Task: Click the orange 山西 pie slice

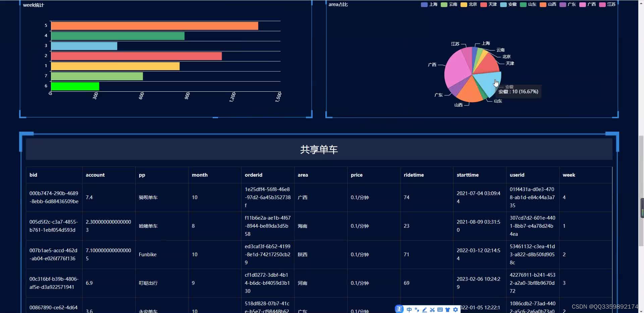Action: (x=470, y=92)
